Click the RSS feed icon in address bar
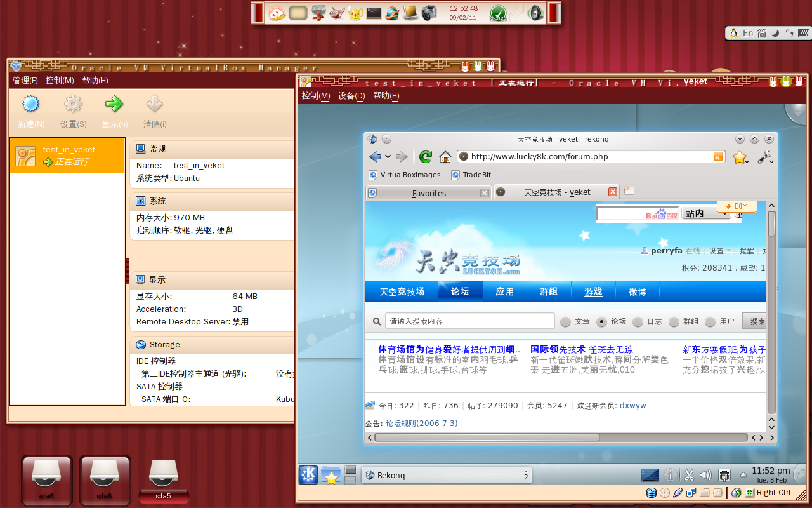The height and width of the screenshot is (508, 812). (x=718, y=157)
